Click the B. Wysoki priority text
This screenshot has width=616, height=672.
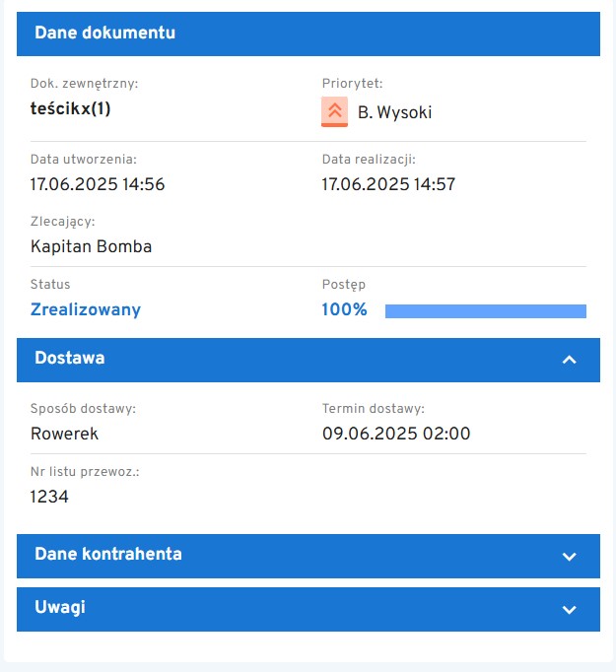click(394, 112)
